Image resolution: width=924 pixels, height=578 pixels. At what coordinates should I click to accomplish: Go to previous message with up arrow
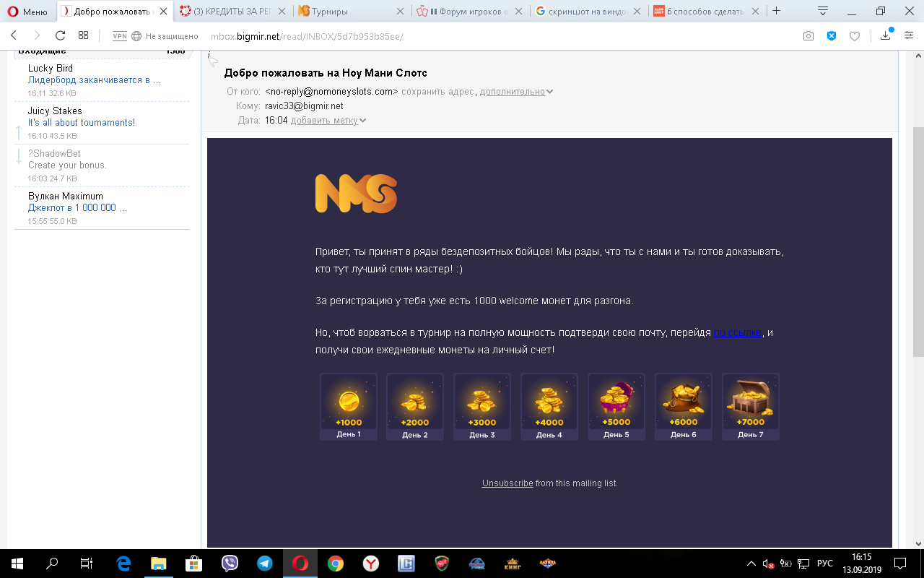[x=19, y=131]
